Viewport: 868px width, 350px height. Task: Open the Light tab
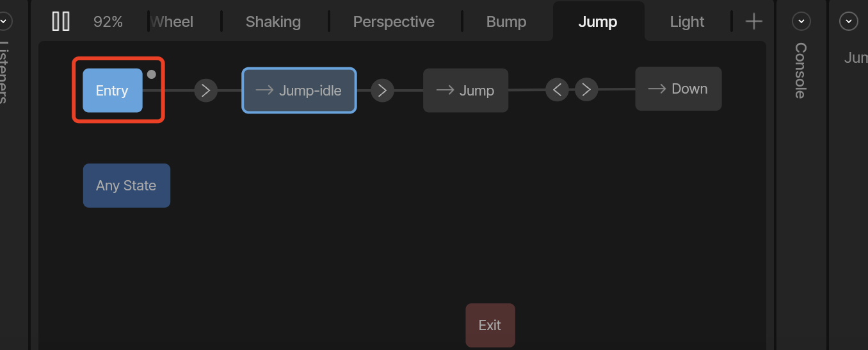[x=687, y=21]
